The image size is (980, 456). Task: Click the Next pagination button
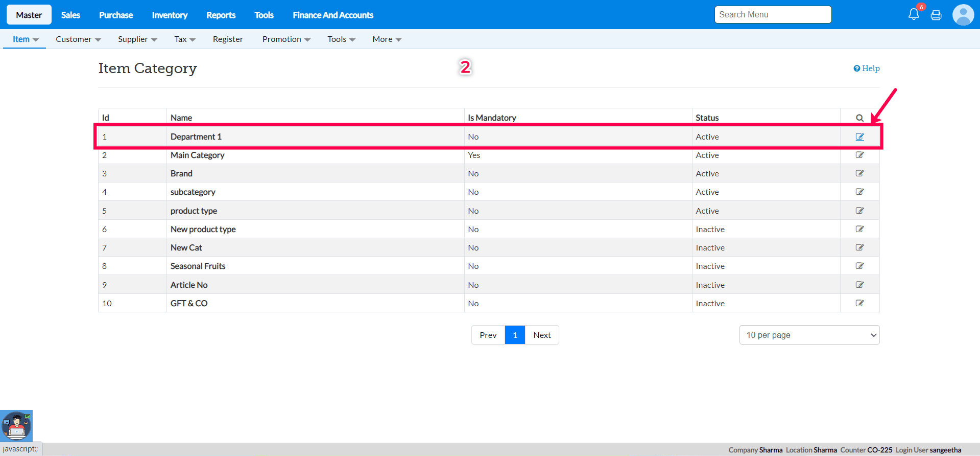[x=542, y=335]
